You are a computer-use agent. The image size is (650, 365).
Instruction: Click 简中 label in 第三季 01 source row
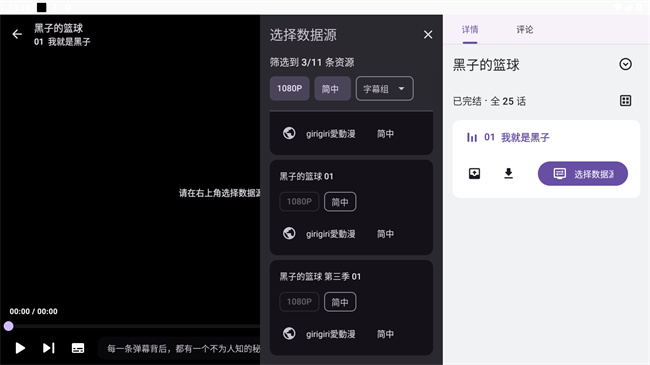pyautogui.click(x=386, y=334)
